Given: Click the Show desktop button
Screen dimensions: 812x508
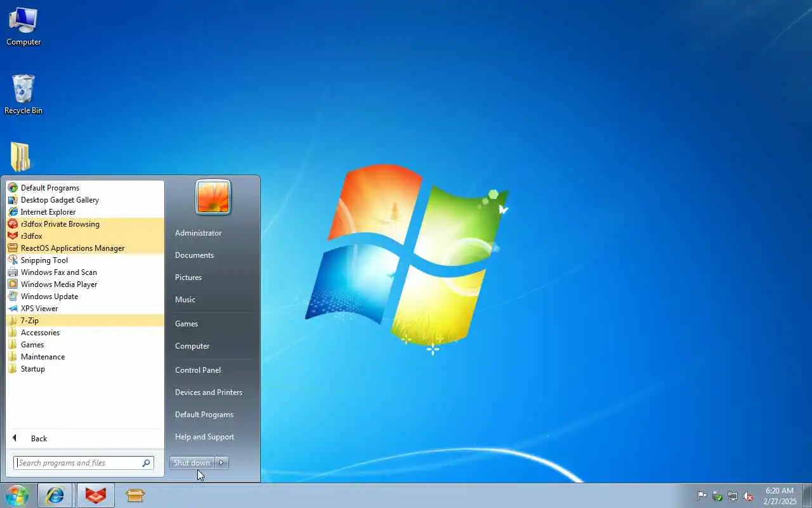Looking at the screenshot, I should (807, 495).
